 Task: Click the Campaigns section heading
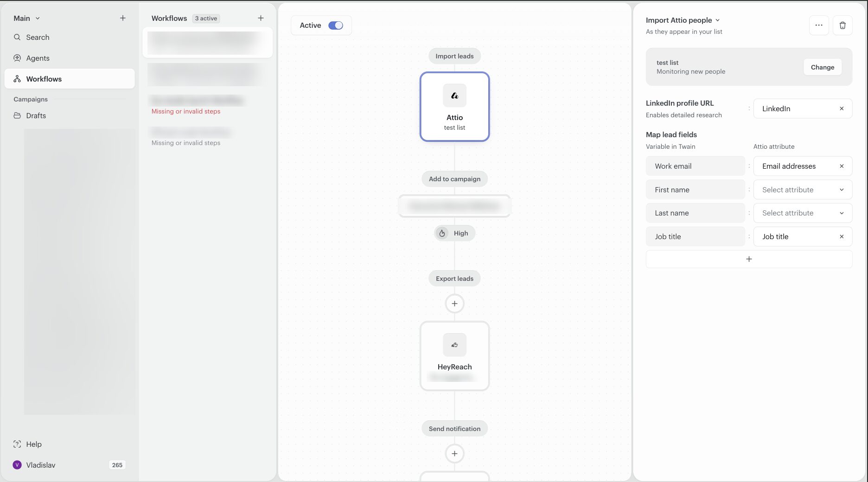click(31, 99)
